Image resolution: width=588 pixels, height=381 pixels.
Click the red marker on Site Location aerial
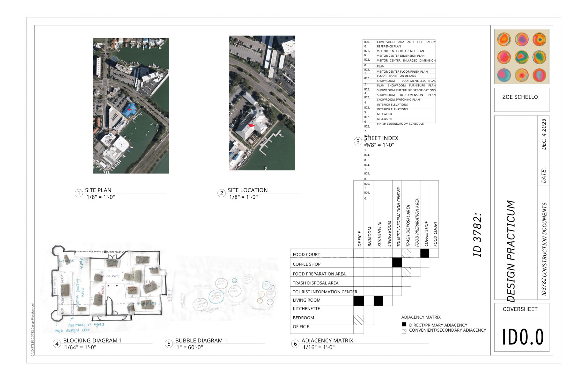(251, 125)
